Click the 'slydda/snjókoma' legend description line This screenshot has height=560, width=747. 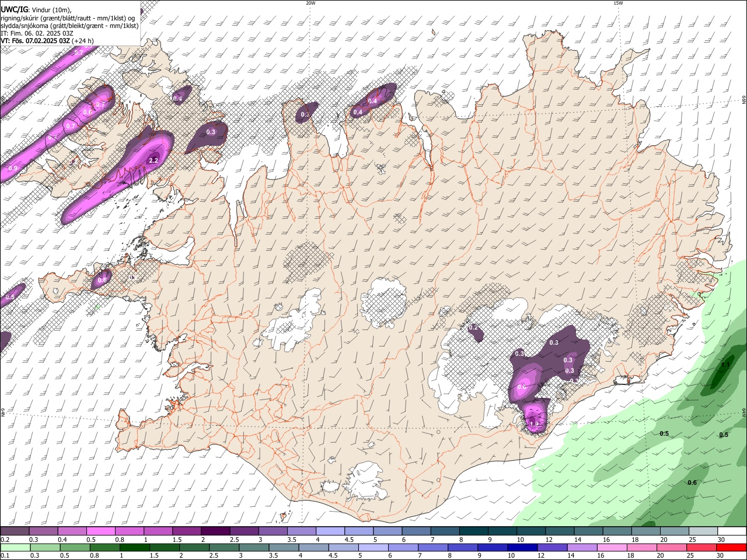(x=69, y=26)
